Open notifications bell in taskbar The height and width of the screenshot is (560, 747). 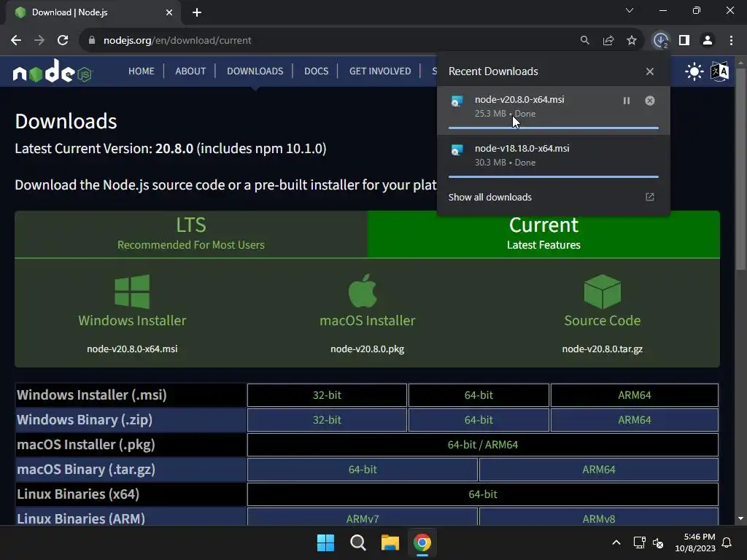pyautogui.click(x=727, y=542)
